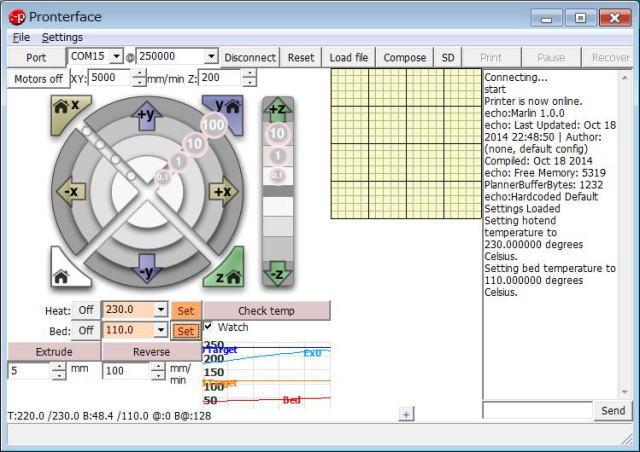
Task: Open the File menu
Action: click(x=21, y=38)
